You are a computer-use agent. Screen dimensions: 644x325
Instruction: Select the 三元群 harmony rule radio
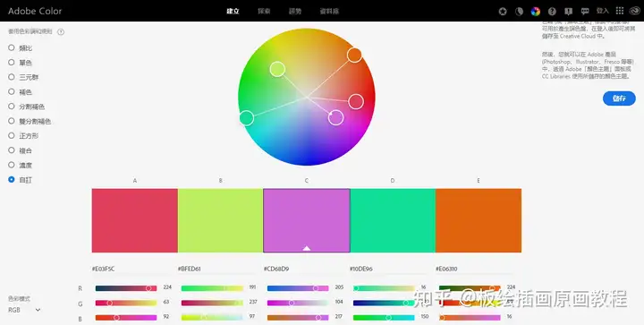point(12,77)
